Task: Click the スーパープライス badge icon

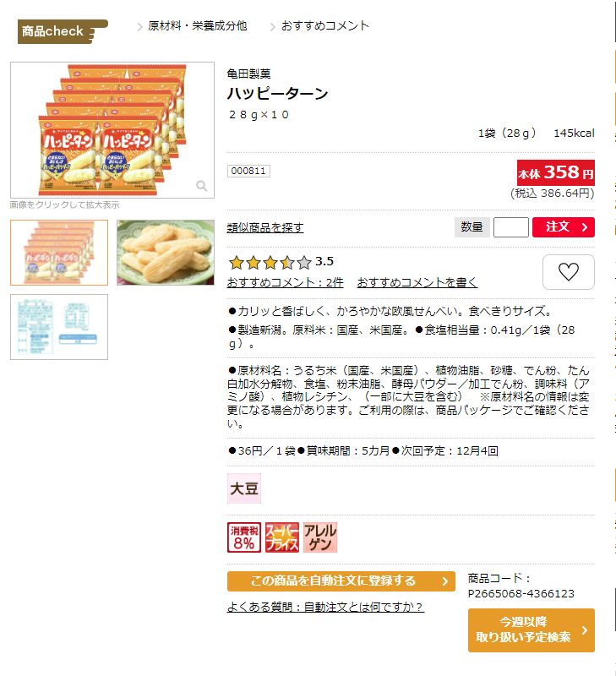Action: point(282,537)
